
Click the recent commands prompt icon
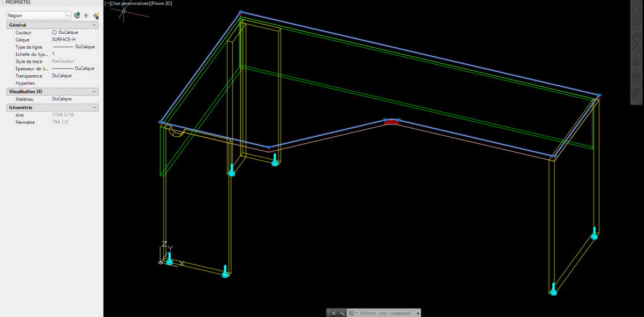point(352,313)
